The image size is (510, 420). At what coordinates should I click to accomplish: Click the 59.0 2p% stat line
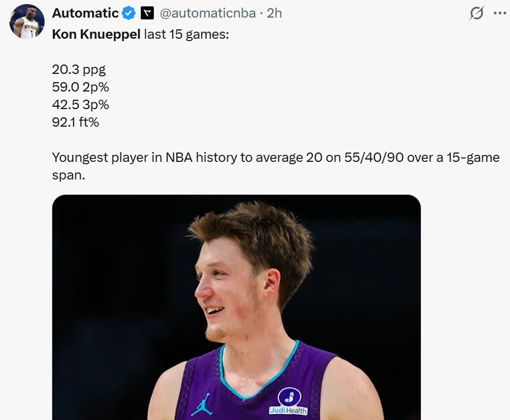pos(80,87)
